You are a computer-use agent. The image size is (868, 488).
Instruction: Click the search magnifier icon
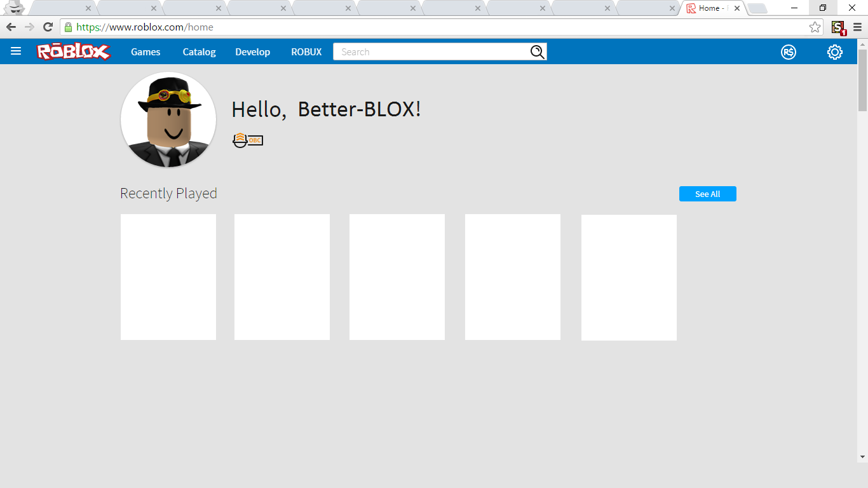click(537, 51)
